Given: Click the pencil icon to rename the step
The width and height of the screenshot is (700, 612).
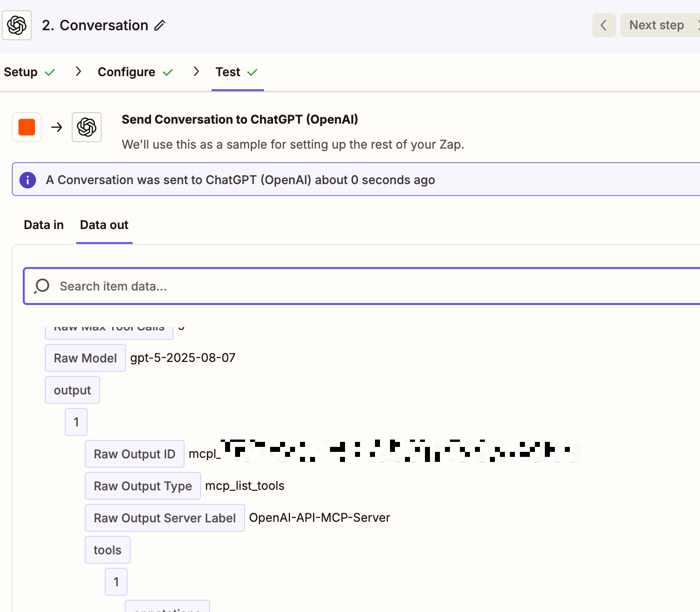Looking at the screenshot, I should (160, 26).
